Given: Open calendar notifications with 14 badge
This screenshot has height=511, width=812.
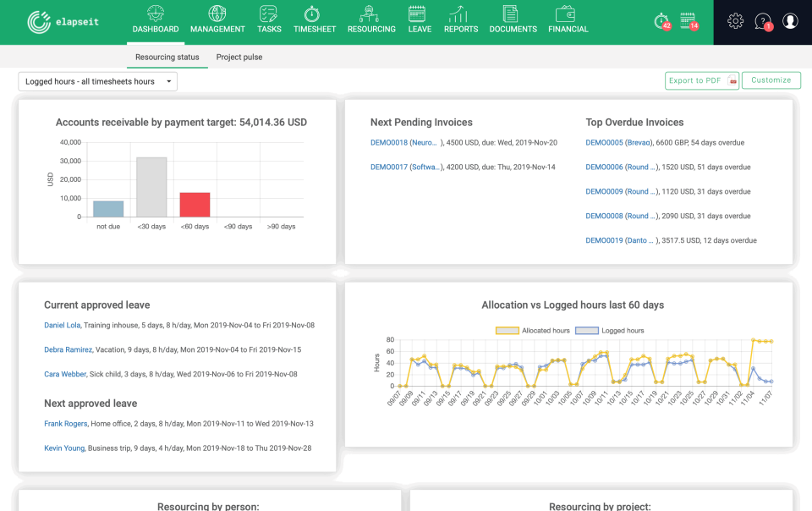Looking at the screenshot, I should tap(689, 21).
